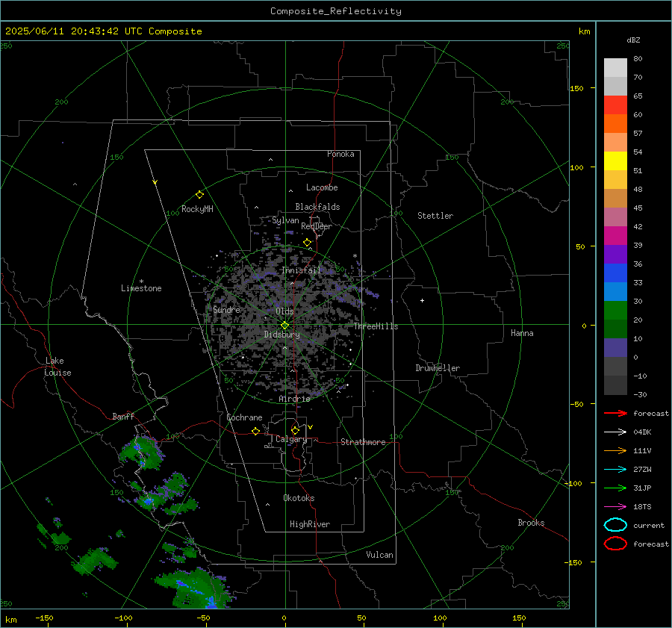Select the dark green swatch between 10 and 20 dBZ
This screenshot has height=628, width=672.
pos(615,329)
